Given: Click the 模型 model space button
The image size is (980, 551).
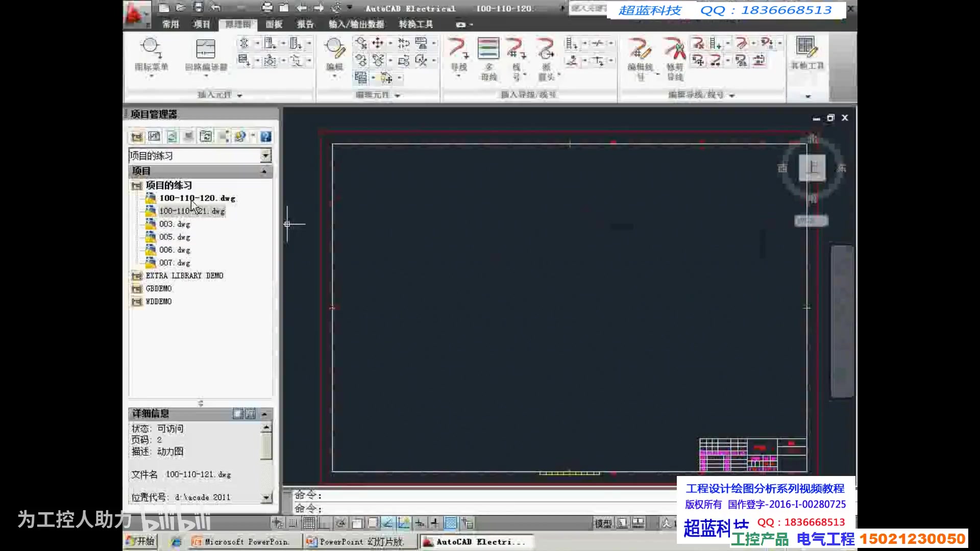Looking at the screenshot, I should coord(602,523).
